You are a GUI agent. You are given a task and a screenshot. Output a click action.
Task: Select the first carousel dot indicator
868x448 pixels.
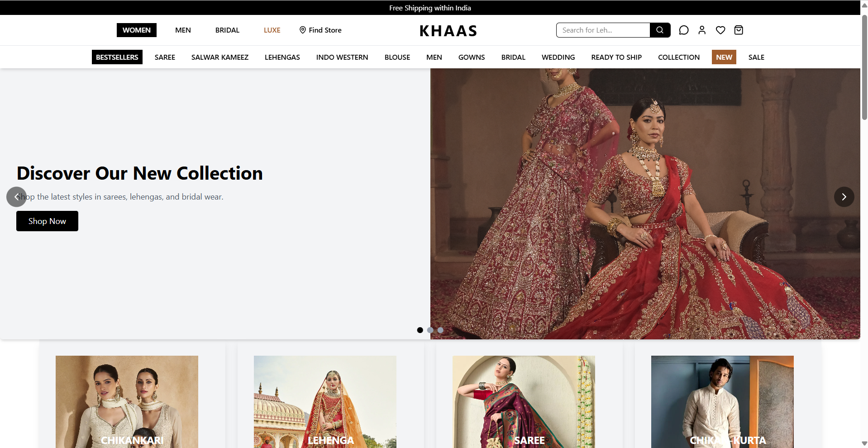pyautogui.click(x=420, y=330)
